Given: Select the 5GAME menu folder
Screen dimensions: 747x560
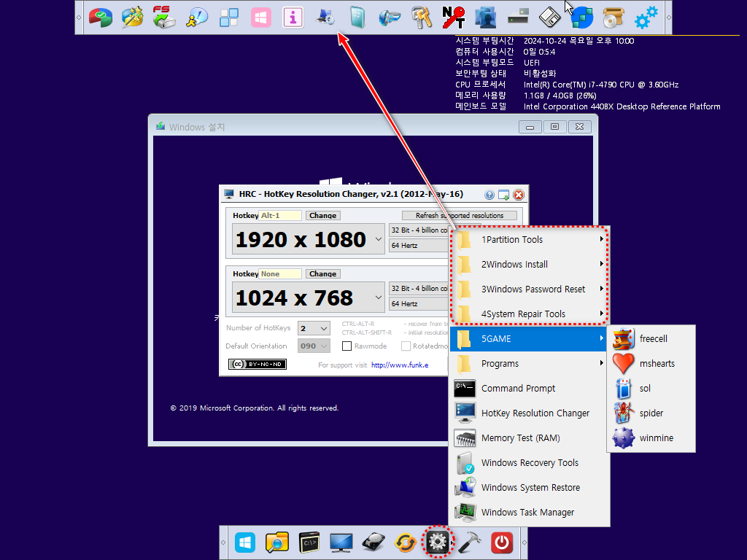Looking at the screenshot, I should click(528, 338).
